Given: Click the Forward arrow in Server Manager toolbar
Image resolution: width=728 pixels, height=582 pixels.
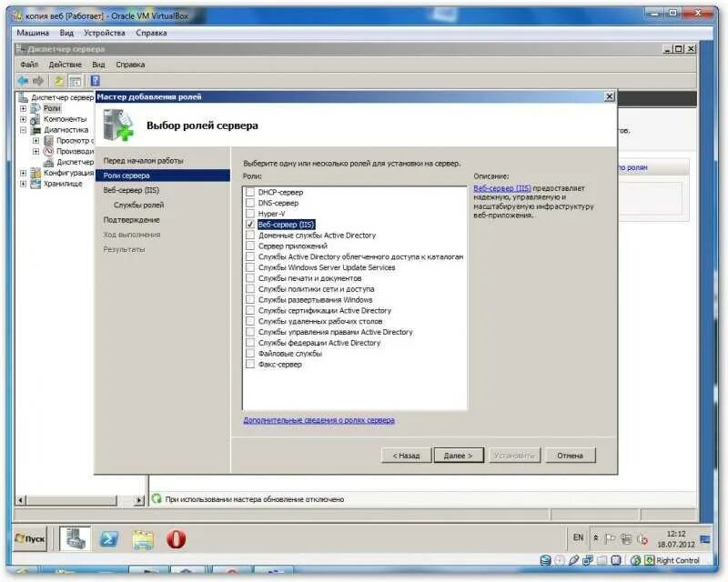Looking at the screenshot, I should (38, 81).
